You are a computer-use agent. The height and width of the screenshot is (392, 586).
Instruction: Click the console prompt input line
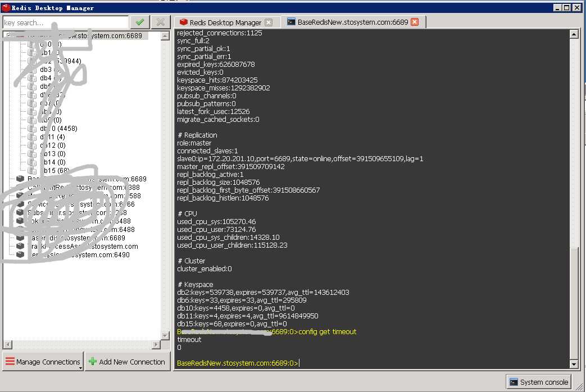pyautogui.click(x=238, y=363)
